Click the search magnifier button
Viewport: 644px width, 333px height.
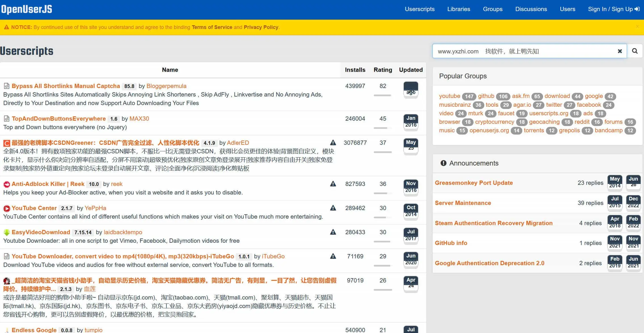pos(635,51)
